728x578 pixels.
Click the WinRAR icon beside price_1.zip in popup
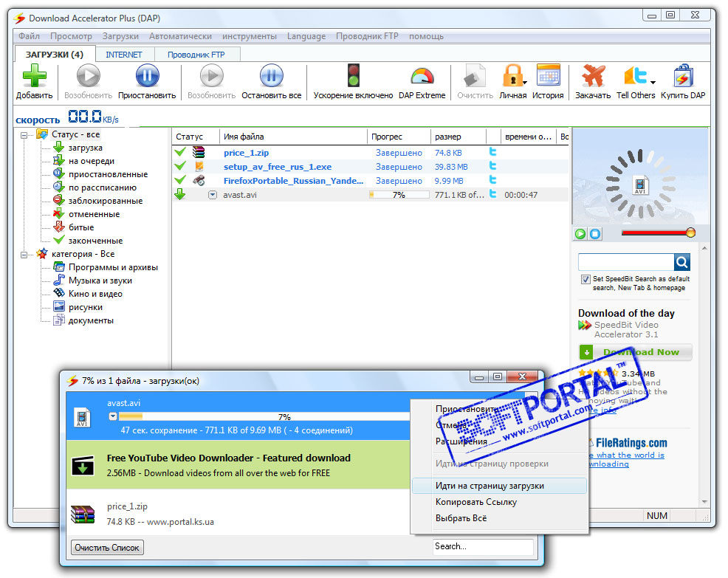click(82, 515)
